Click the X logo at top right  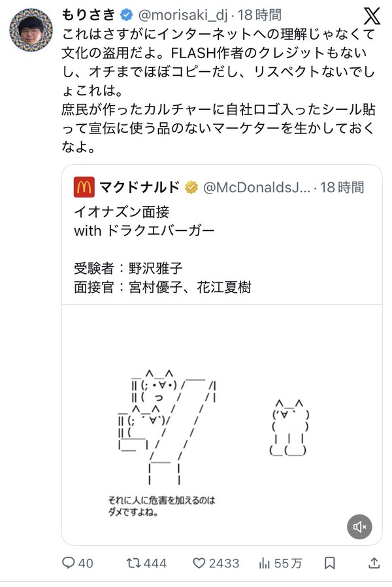372,16
